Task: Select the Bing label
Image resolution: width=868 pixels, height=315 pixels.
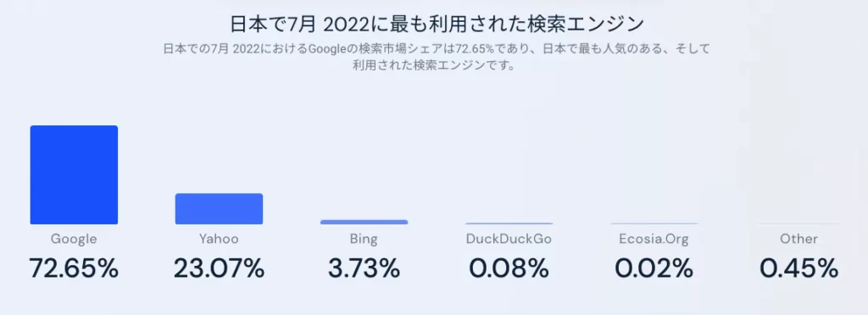Action: point(364,240)
